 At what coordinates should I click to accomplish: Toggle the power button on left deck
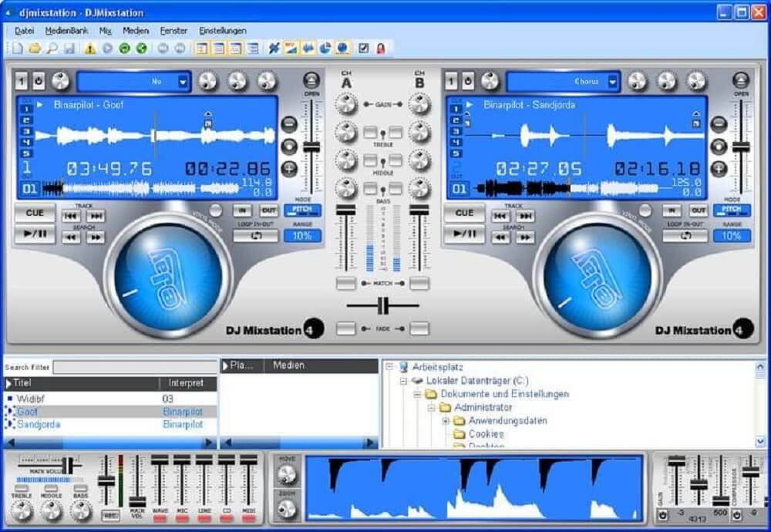point(38,81)
